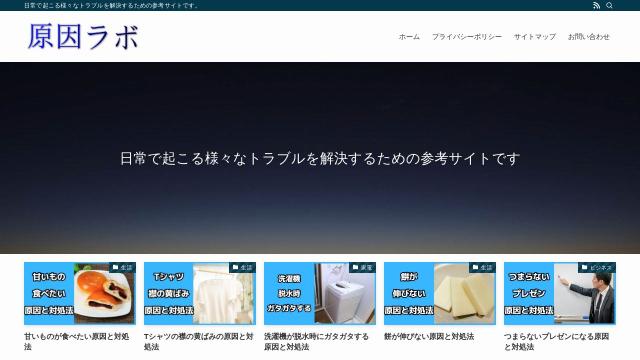Open article つまらないプレゼンになる原因と対処法

556,342
